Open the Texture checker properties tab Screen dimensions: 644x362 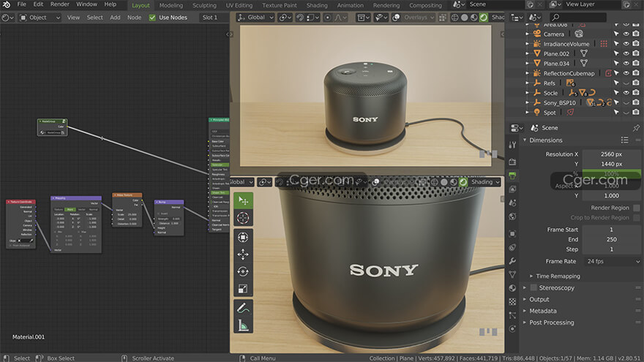click(x=512, y=301)
